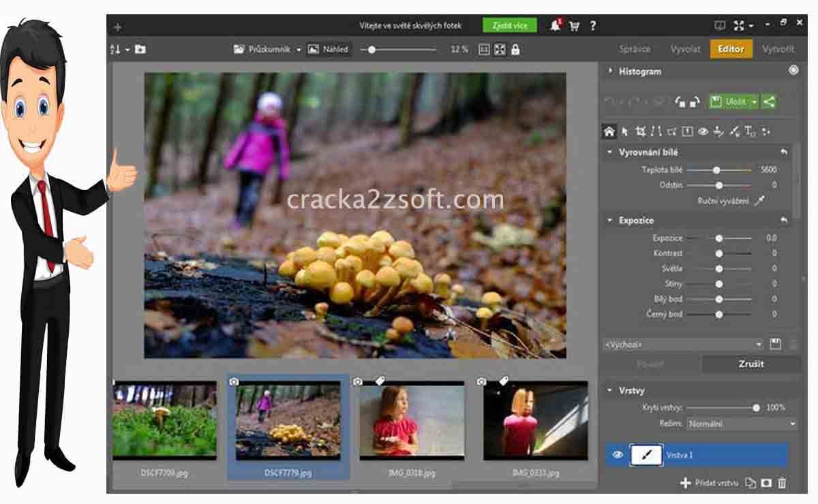Reset the Expozice settings arrow
818x504 pixels.
[784, 221]
